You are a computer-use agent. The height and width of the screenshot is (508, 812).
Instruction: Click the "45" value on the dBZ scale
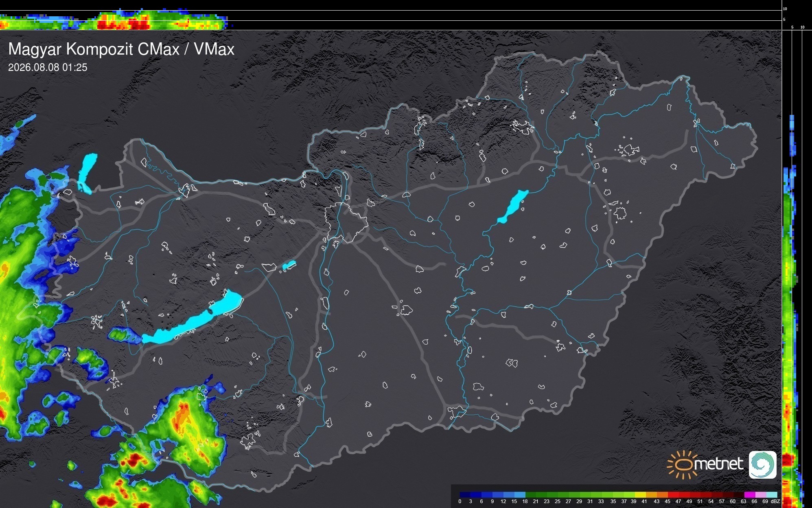tap(668, 501)
